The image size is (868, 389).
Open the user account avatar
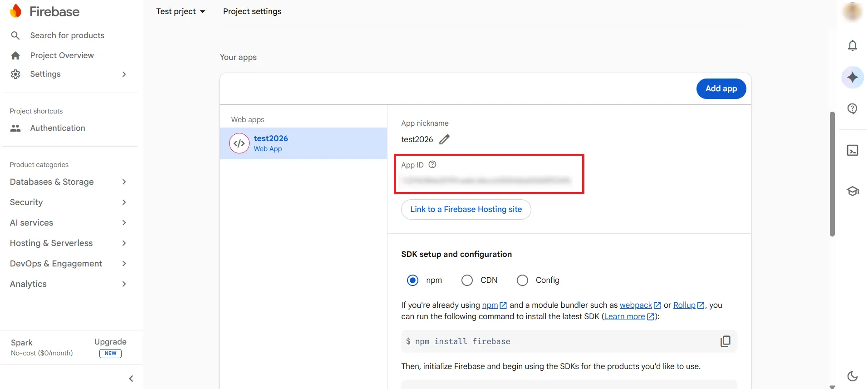coord(852,11)
